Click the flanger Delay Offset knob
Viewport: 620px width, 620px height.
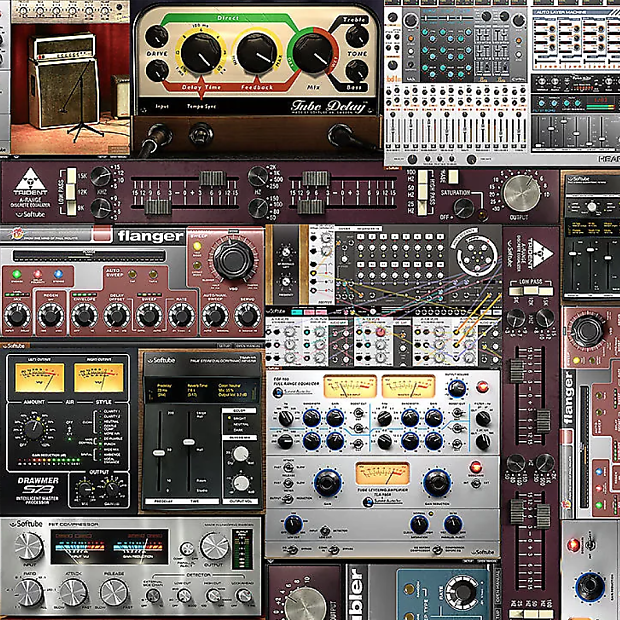tap(117, 316)
